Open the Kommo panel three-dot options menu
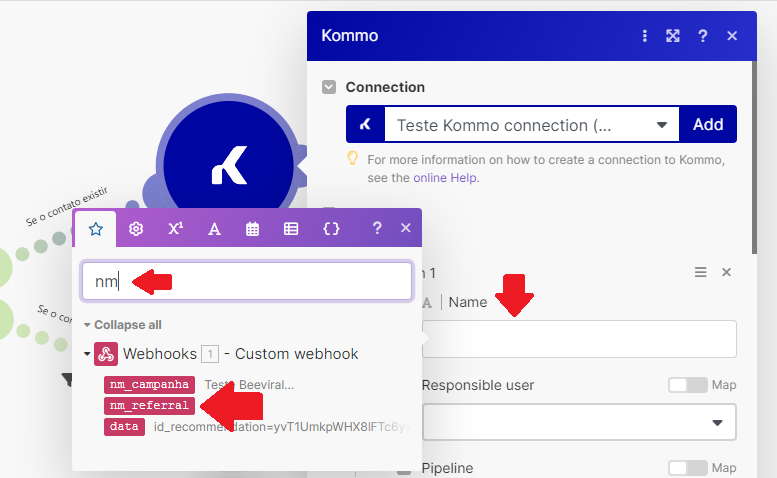The width and height of the screenshot is (777, 478). (644, 36)
